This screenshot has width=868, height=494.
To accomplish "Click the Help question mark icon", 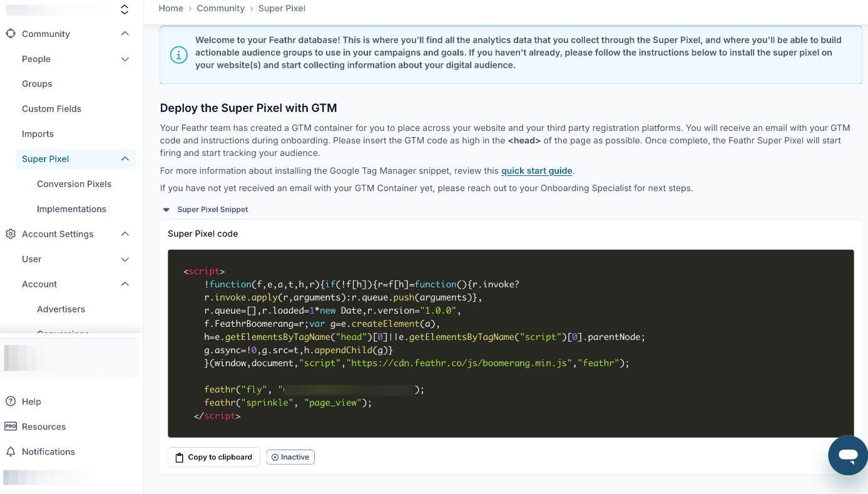I will click(11, 402).
